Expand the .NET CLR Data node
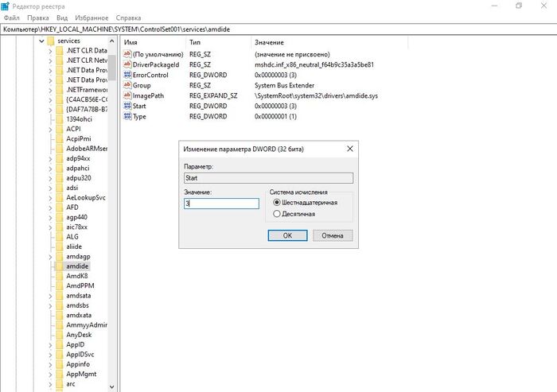557x392 pixels. 50,51
